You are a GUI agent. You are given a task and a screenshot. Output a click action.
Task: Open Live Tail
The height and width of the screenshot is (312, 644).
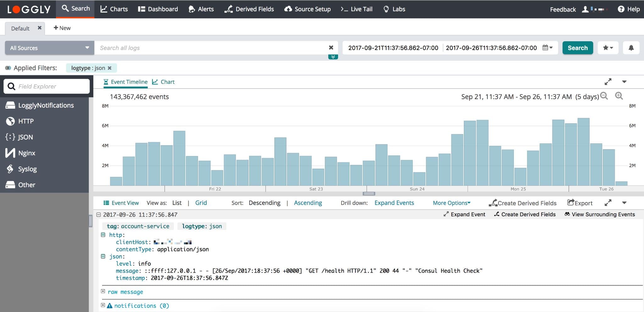click(357, 9)
